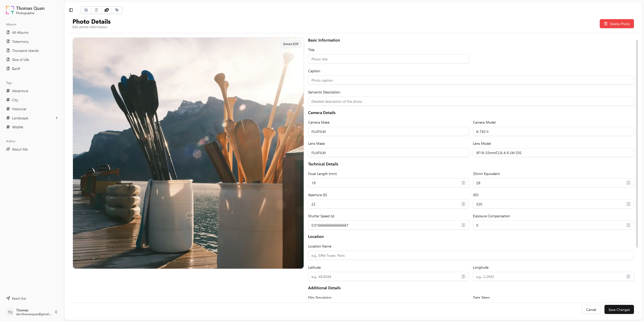Open the Tobermory album
Viewport: 644px width, 322px height.
click(20, 42)
